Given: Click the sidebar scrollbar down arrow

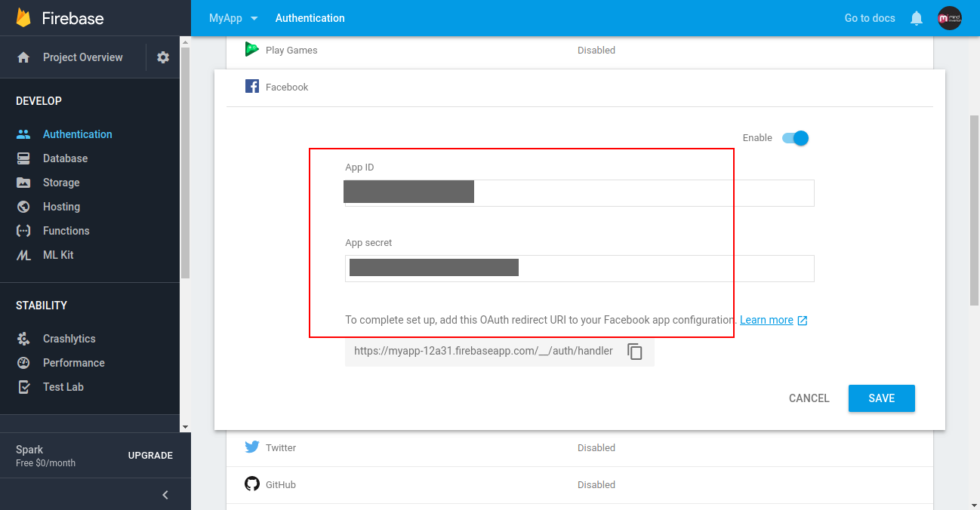Looking at the screenshot, I should [x=185, y=427].
